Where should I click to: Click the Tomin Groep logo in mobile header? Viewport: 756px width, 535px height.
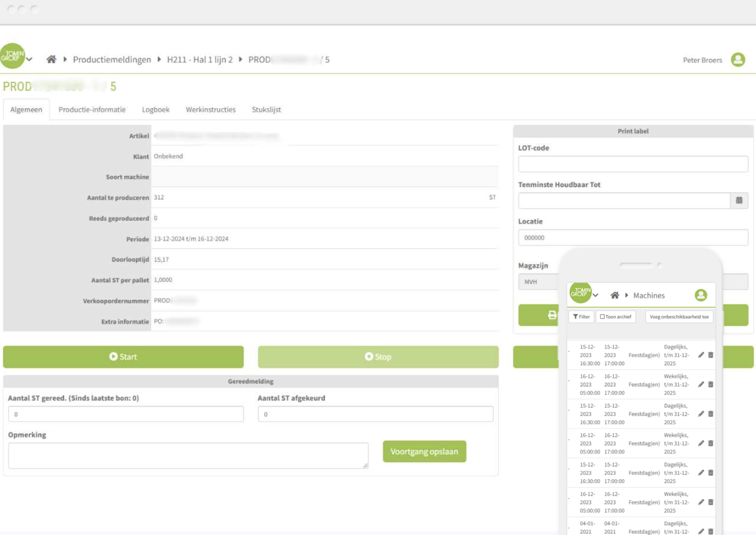click(580, 292)
